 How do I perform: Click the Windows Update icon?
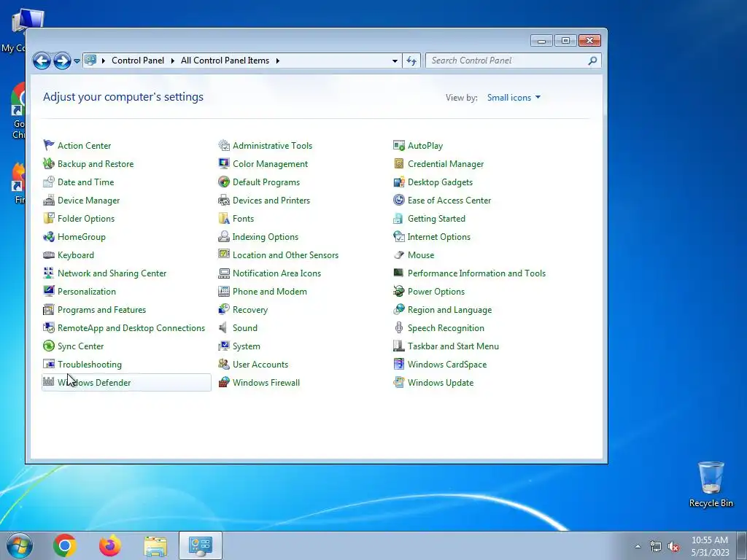point(399,382)
